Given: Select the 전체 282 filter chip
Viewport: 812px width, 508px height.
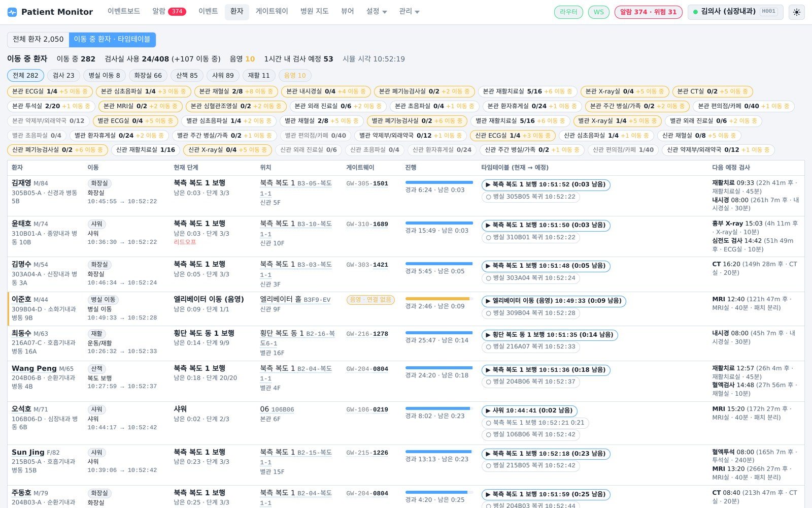Looking at the screenshot, I should coord(25,75).
